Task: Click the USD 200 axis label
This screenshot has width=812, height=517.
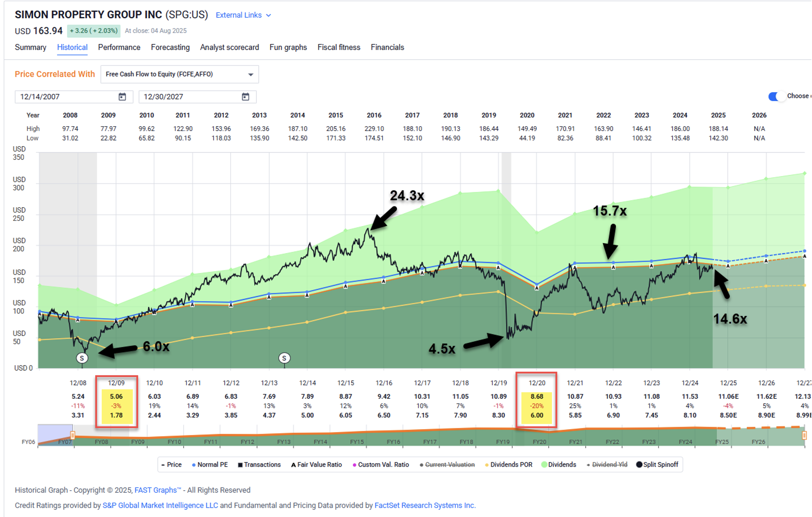Action: (18, 245)
